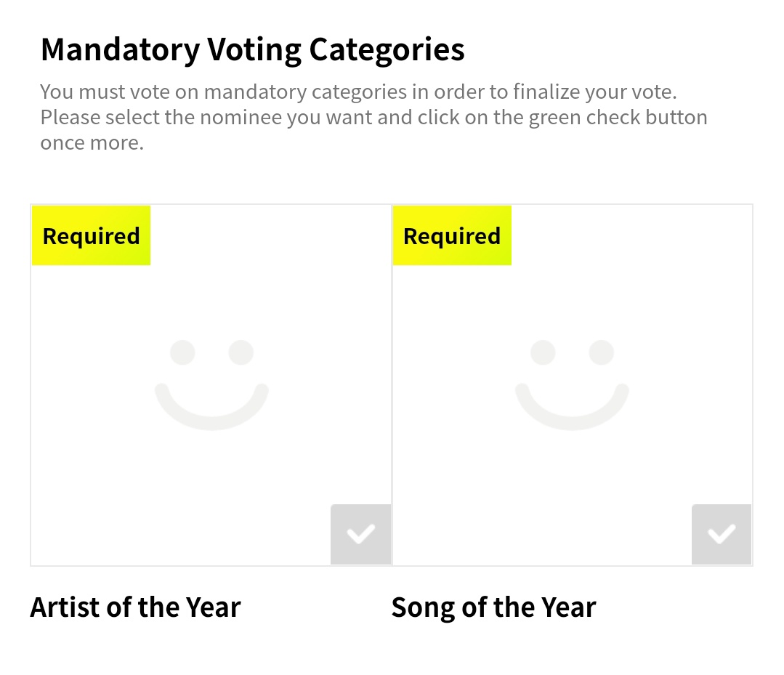The width and height of the screenshot is (784, 675).
Task: Open the Artist of the Year title link
Action: click(x=135, y=607)
